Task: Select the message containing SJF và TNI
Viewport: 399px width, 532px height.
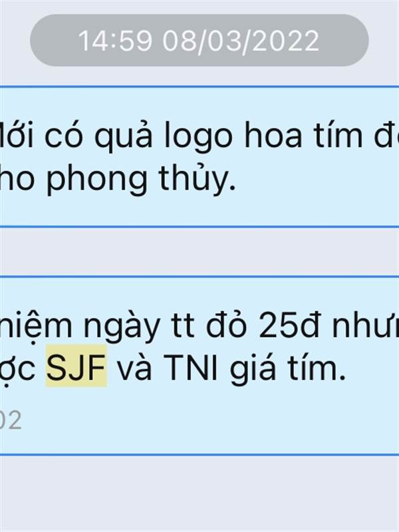Action: click(x=199, y=365)
